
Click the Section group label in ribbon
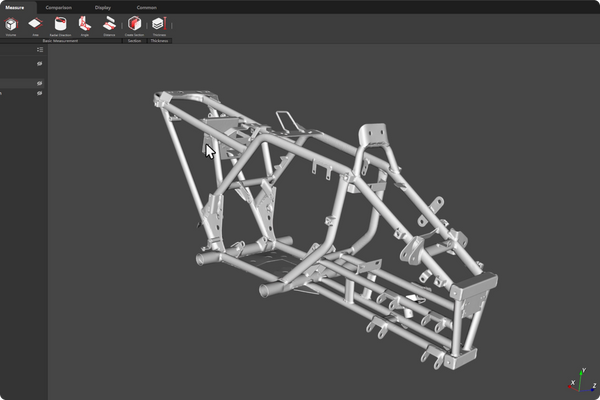[134, 41]
